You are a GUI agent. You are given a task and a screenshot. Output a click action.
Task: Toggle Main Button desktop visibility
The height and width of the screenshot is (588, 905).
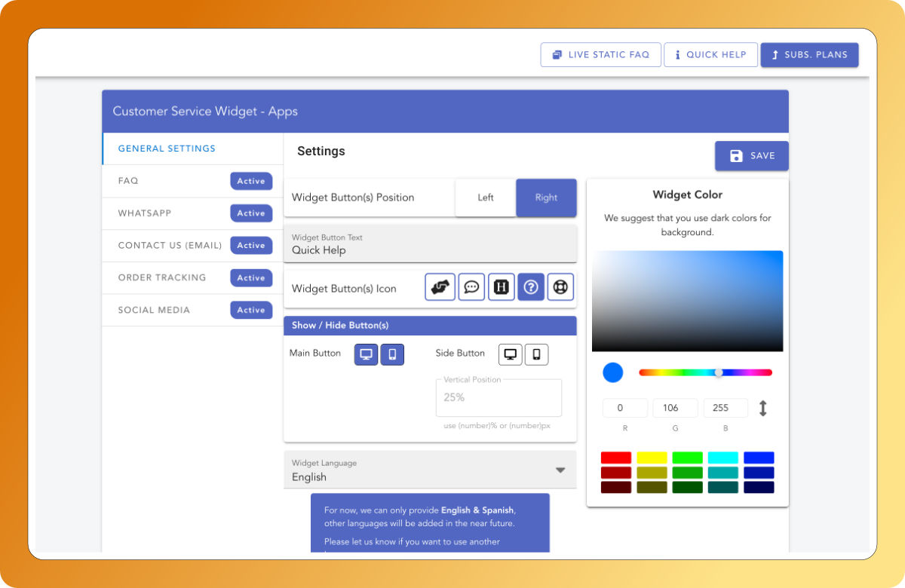pos(367,354)
